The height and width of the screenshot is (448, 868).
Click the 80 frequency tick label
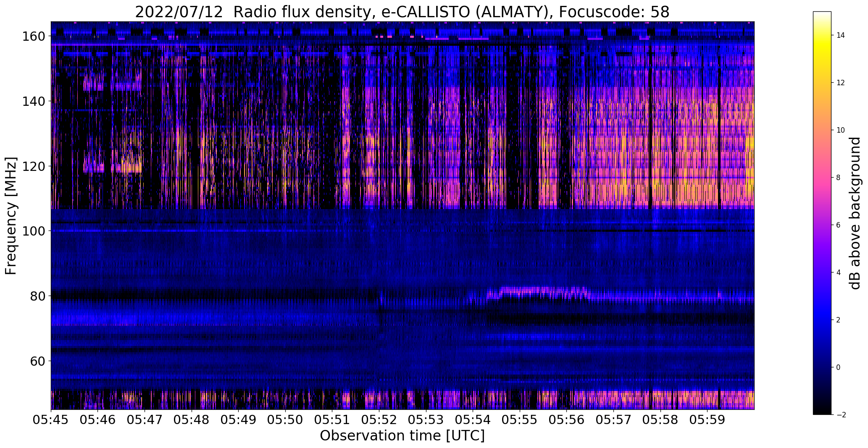click(x=37, y=296)
